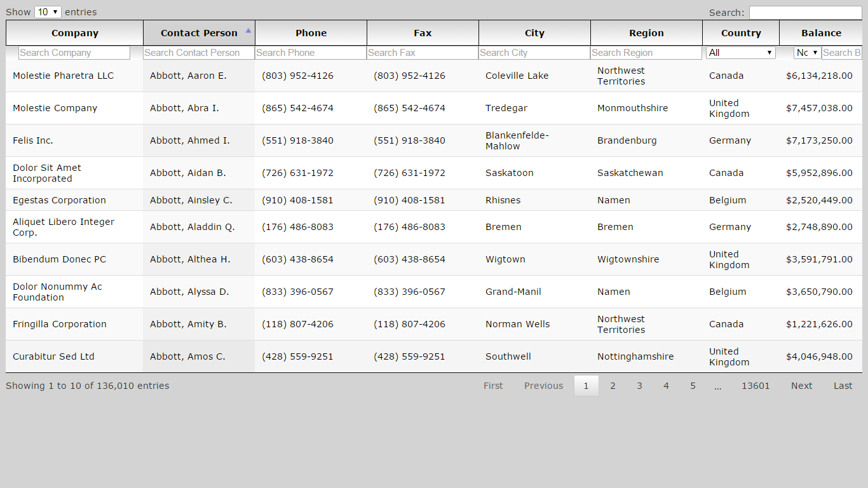Go to the Previous page
This screenshot has width=868, height=488.
click(x=543, y=386)
